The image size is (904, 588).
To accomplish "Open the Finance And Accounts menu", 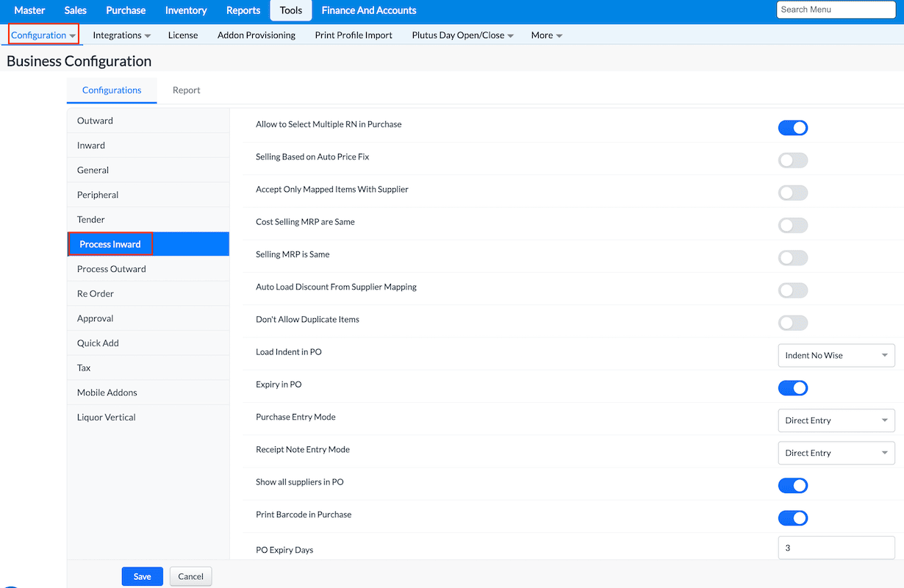I will coord(369,10).
